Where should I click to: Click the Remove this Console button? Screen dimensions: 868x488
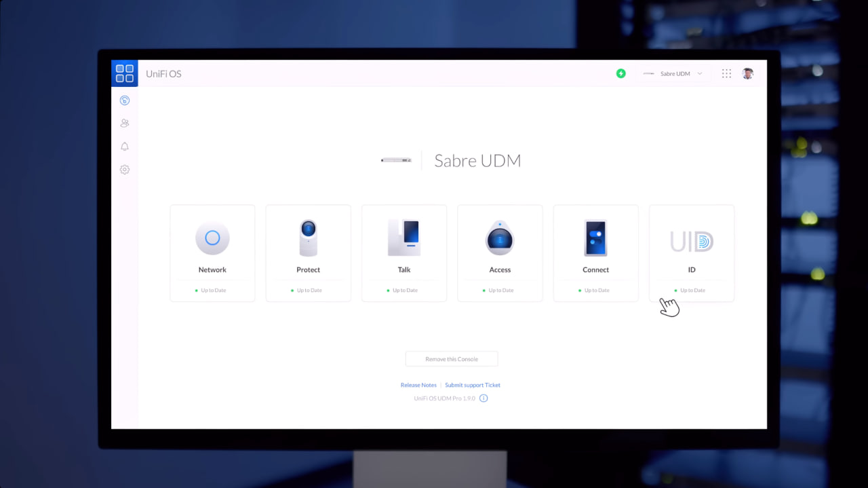pyautogui.click(x=452, y=359)
